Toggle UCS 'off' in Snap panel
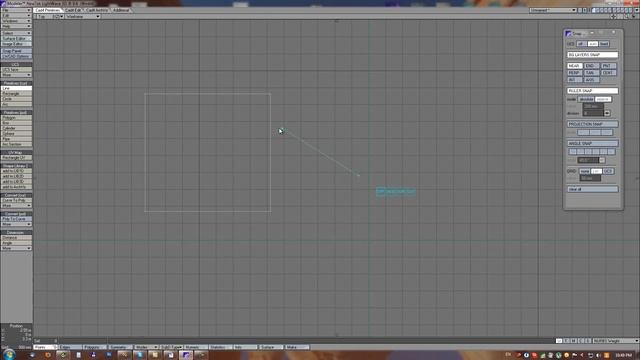 click(581, 44)
